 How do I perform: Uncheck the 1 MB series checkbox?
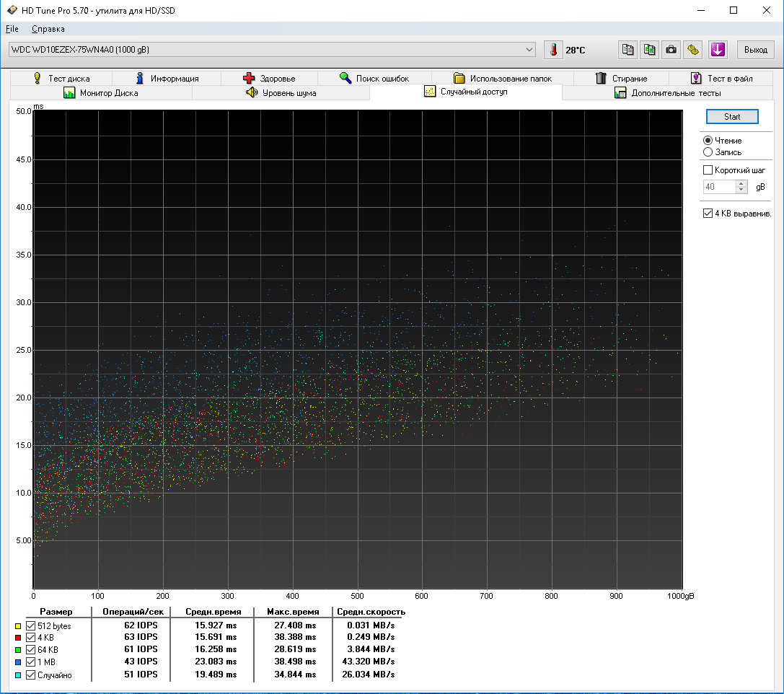[30, 662]
